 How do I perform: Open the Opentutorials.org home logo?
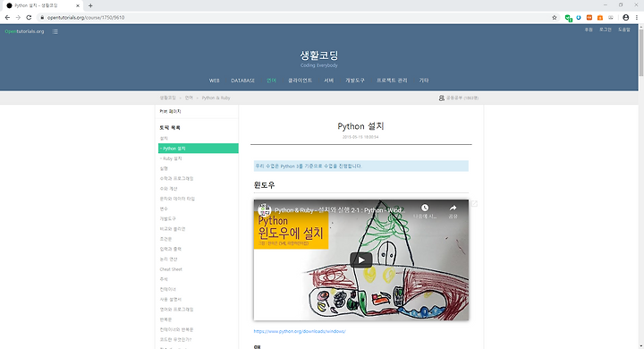24,31
